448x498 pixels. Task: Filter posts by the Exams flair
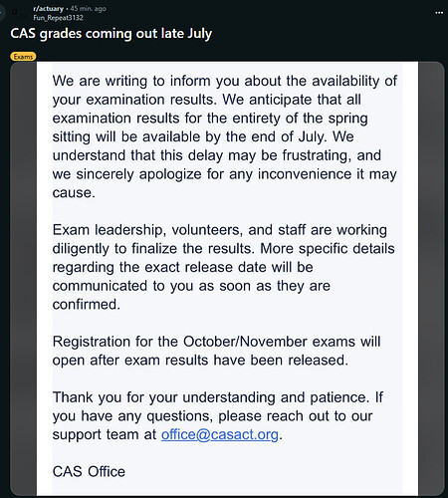(x=23, y=57)
